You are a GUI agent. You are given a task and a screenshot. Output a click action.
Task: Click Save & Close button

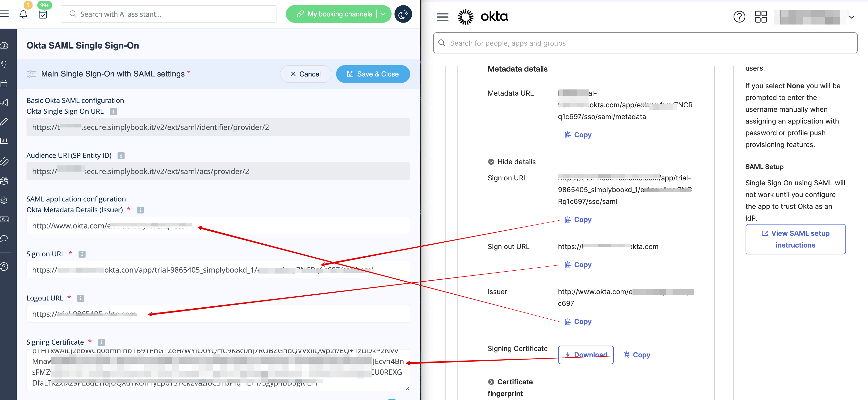[373, 74]
